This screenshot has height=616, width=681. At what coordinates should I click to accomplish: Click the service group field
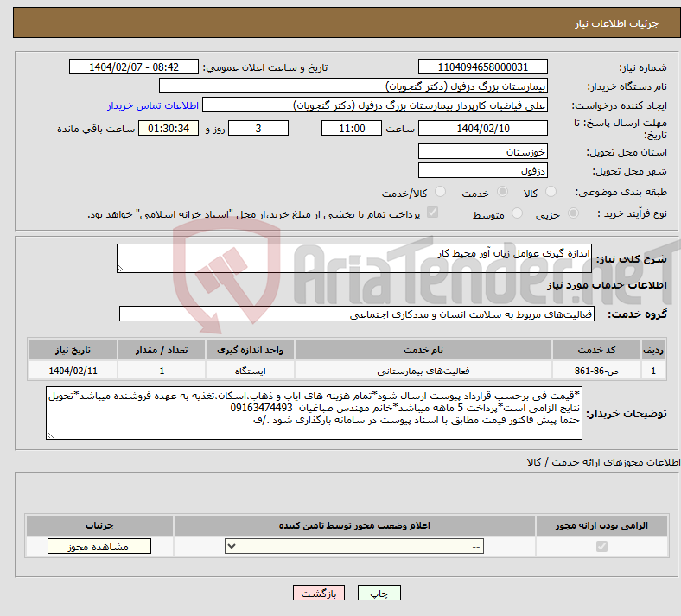[x=357, y=314]
